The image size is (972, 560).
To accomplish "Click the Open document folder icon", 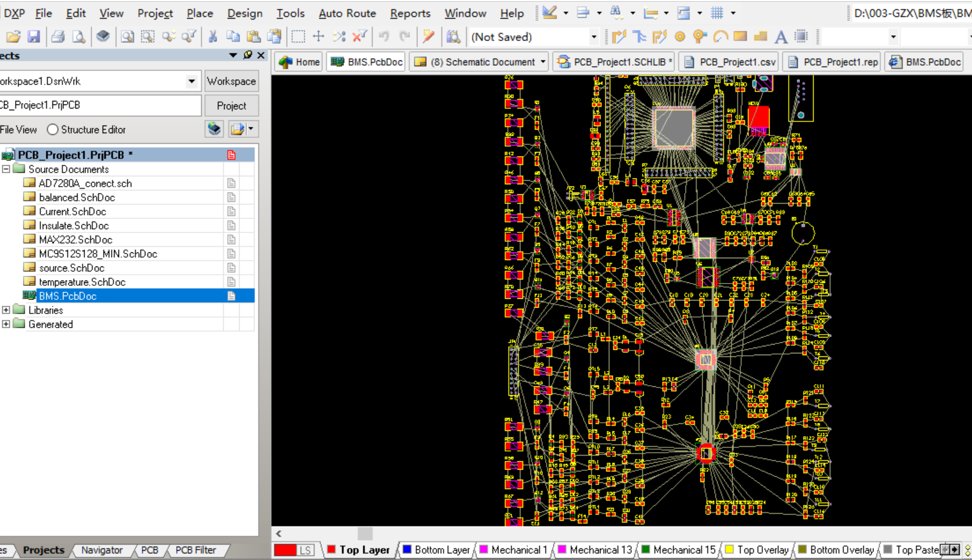I will click(x=14, y=37).
